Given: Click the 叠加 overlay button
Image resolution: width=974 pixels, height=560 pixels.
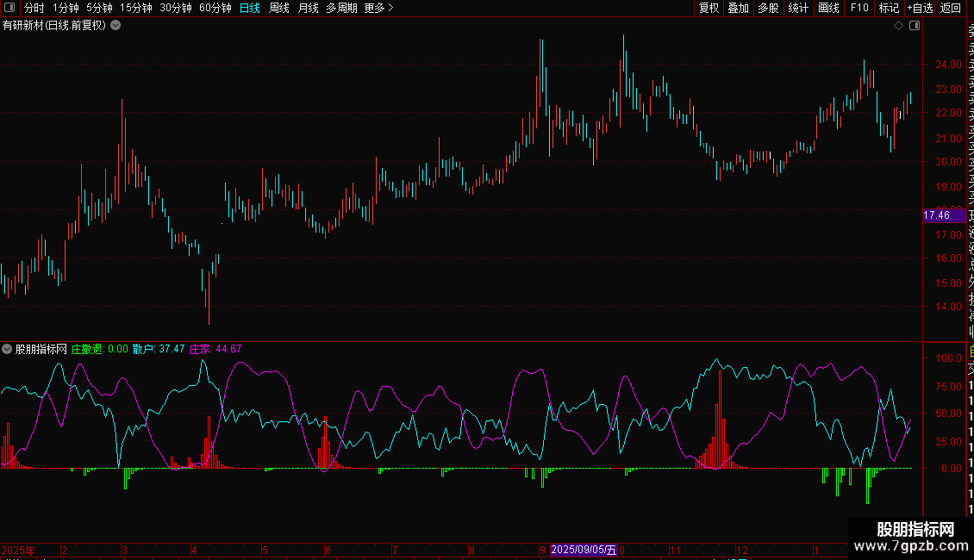Looking at the screenshot, I should tap(739, 8).
